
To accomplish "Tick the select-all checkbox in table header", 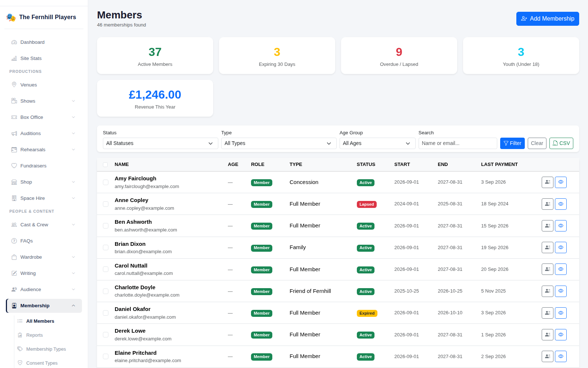I will click(x=105, y=164).
